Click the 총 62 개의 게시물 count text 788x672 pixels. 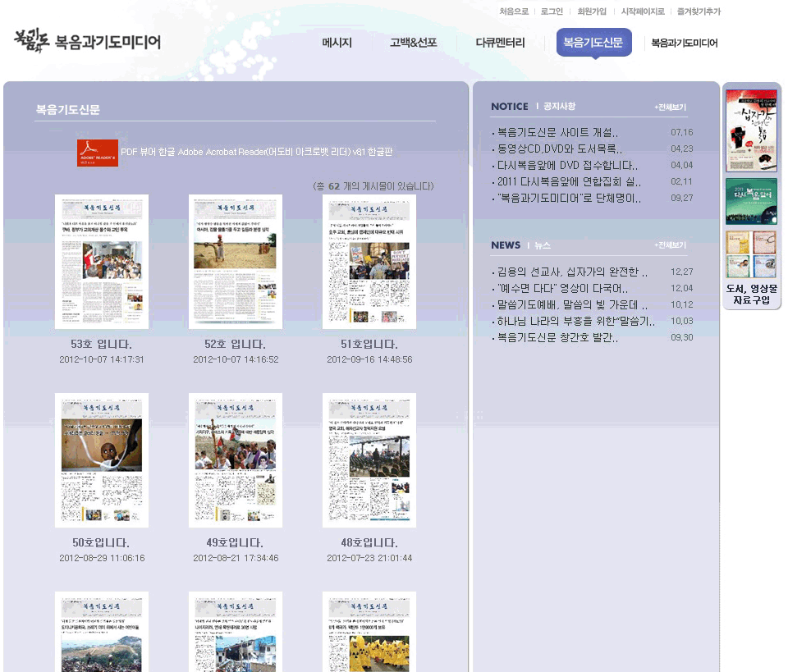[x=373, y=186]
